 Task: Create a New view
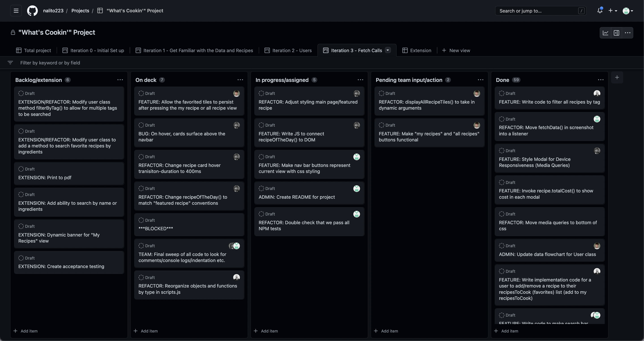pyautogui.click(x=456, y=50)
